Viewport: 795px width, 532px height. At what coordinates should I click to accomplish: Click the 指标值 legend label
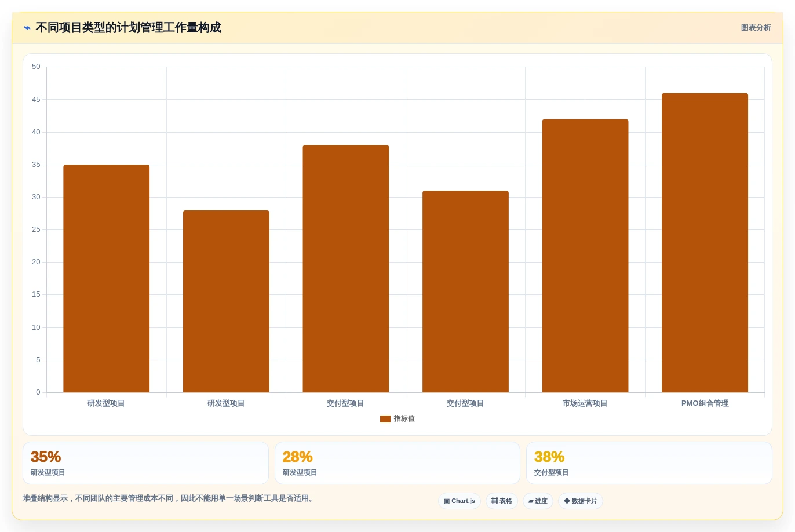[x=404, y=419]
